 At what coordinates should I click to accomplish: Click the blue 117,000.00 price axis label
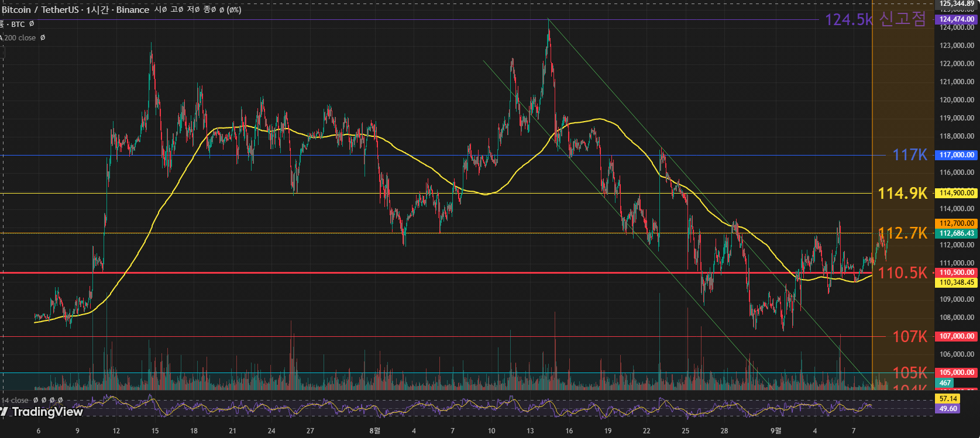[957, 155]
